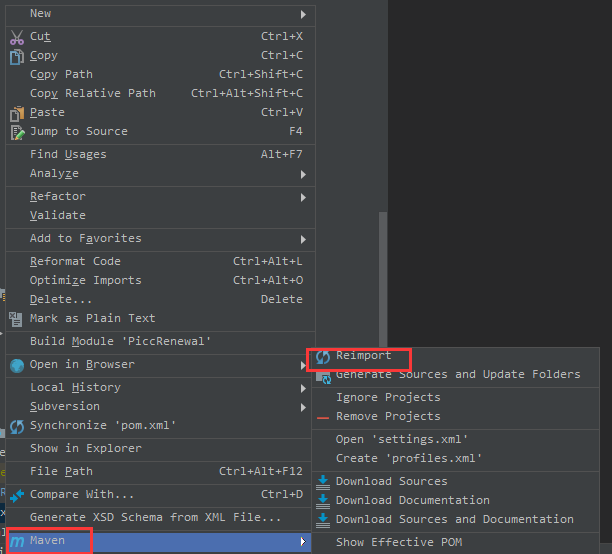612x554 pixels.
Task: Click the Synchronize pom.xml refresh icon
Action: 17,426
